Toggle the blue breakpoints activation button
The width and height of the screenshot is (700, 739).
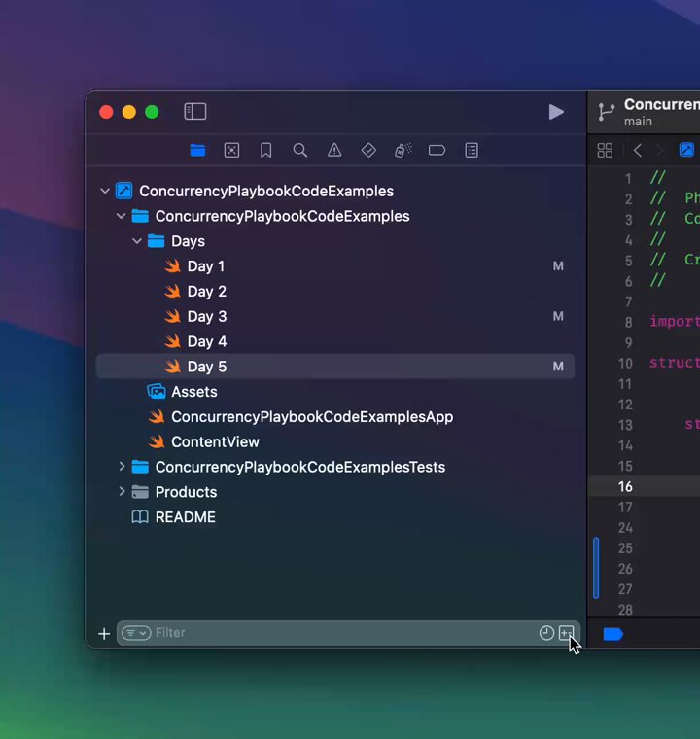pos(612,634)
